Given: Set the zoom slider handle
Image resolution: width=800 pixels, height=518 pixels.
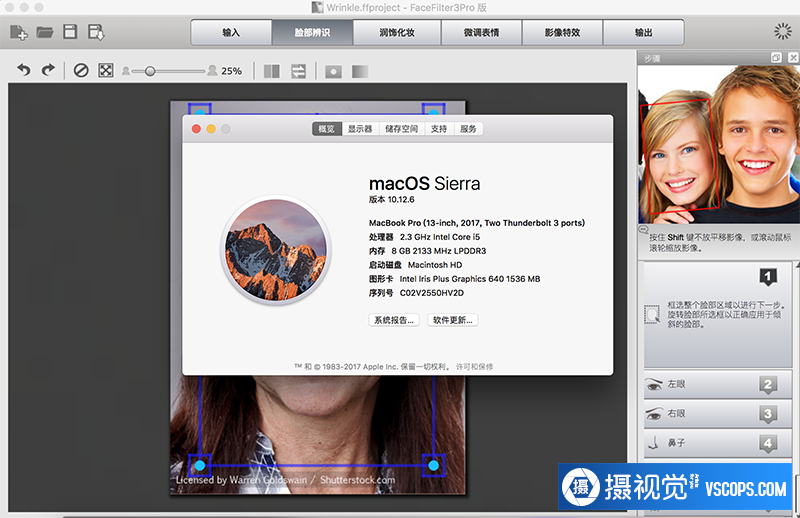Looking at the screenshot, I should [149, 71].
